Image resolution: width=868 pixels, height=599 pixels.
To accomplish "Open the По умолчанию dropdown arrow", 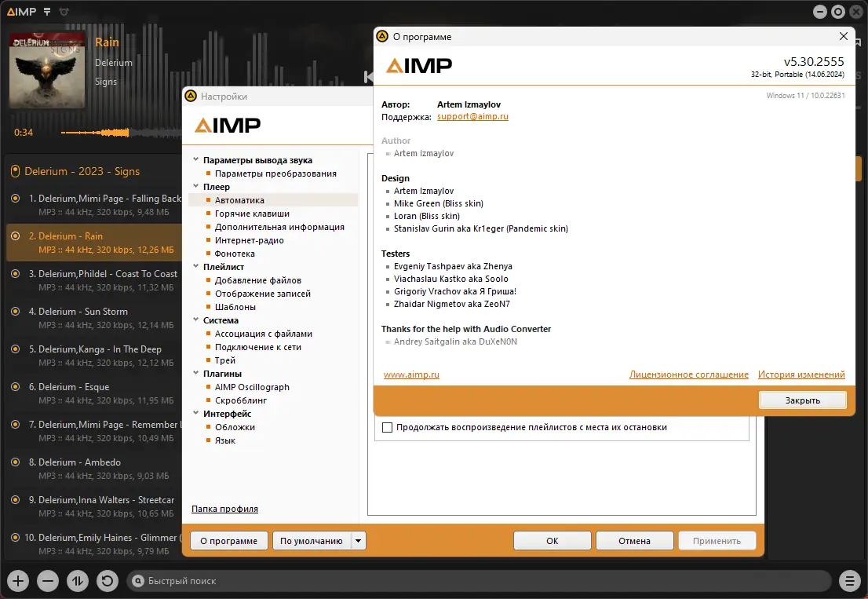I will (359, 541).
